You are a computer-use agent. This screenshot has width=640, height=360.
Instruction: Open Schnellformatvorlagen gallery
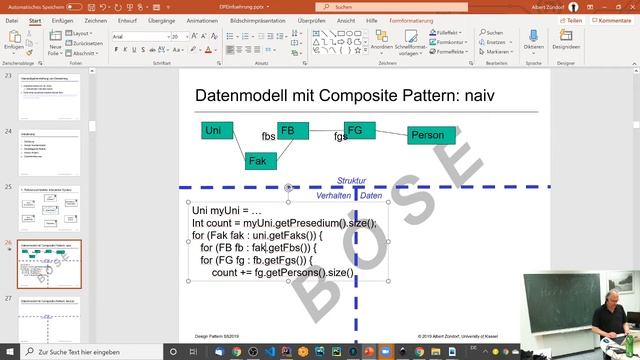point(411,42)
